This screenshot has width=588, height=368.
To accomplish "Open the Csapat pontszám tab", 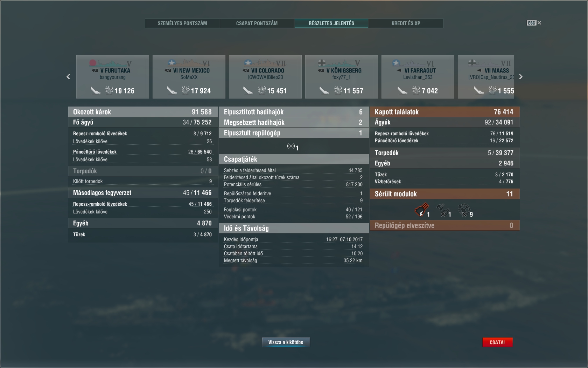I will pyautogui.click(x=257, y=23).
